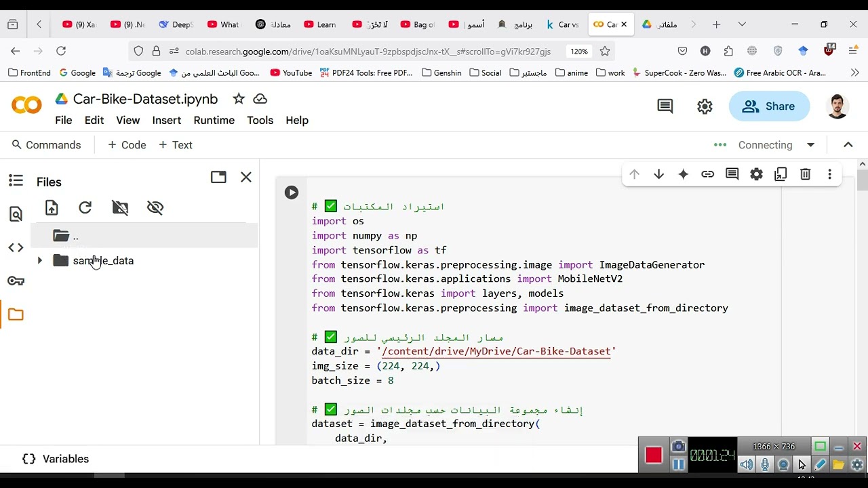Delete the current cell
The height and width of the screenshot is (488, 868).
pyautogui.click(x=805, y=174)
